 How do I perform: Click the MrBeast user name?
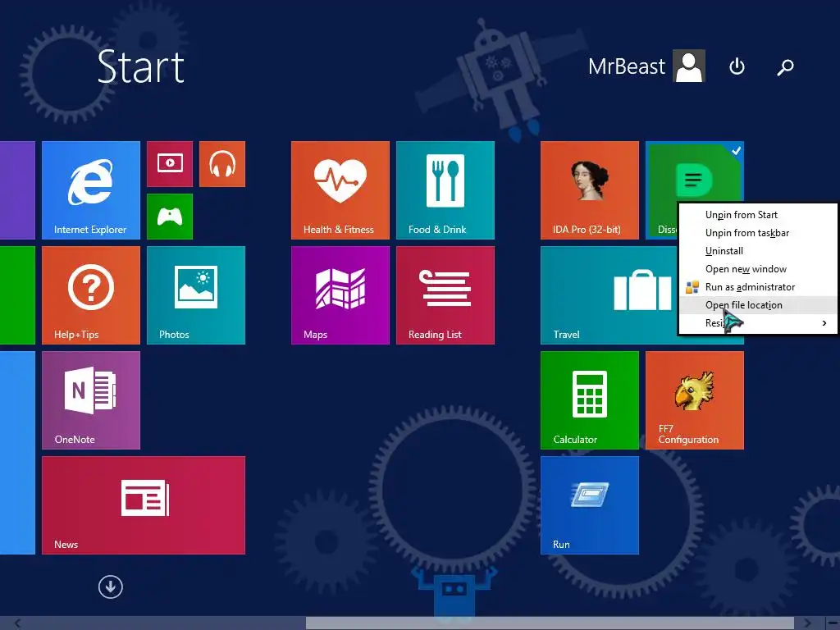pos(626,66)
